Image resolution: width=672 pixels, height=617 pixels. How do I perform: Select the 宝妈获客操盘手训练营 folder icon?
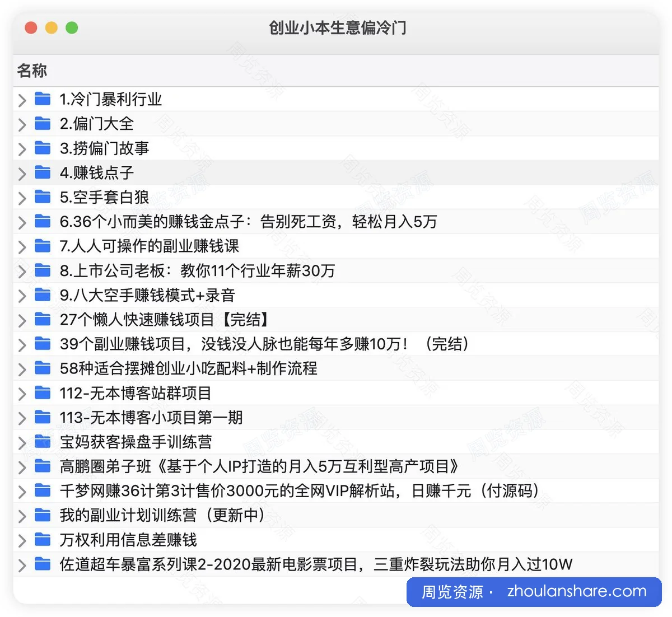[43, 442]
